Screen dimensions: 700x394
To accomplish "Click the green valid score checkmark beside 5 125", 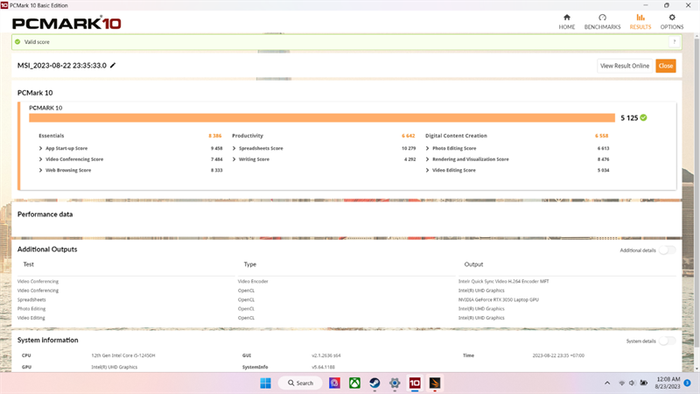I will pyautogui.click(x=643, y=118).
